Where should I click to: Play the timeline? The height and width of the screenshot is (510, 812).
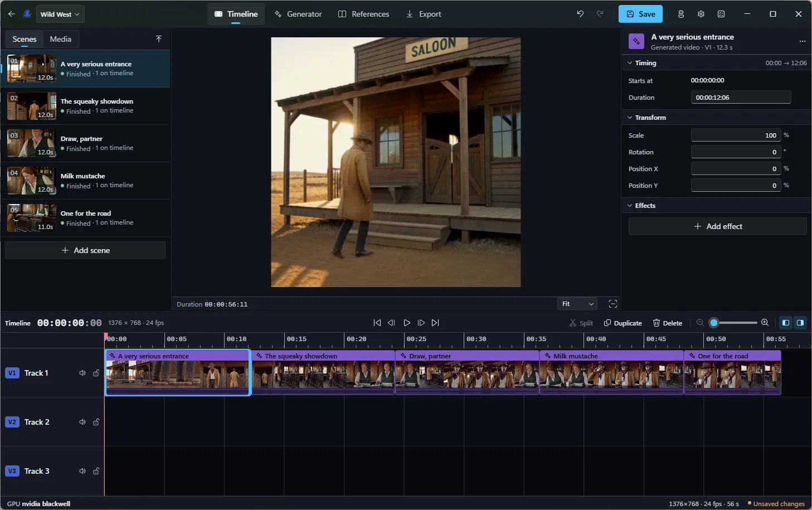coord(407,323)
